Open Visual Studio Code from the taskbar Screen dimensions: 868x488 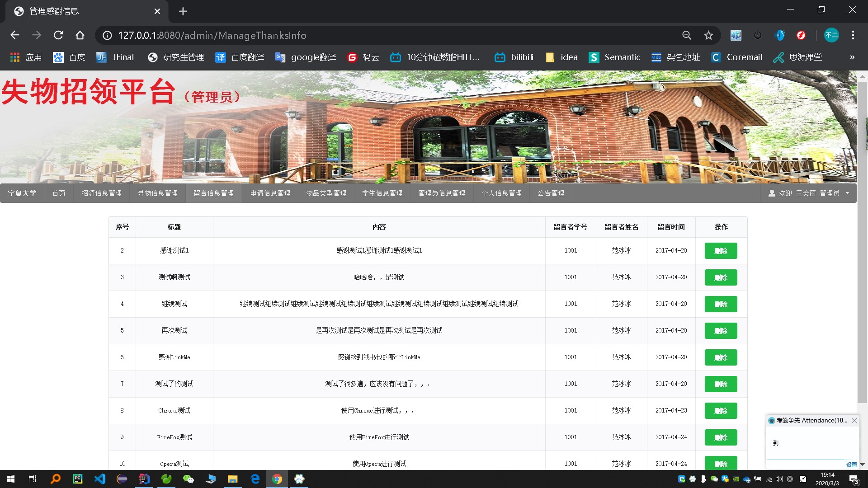coord(100,479)
